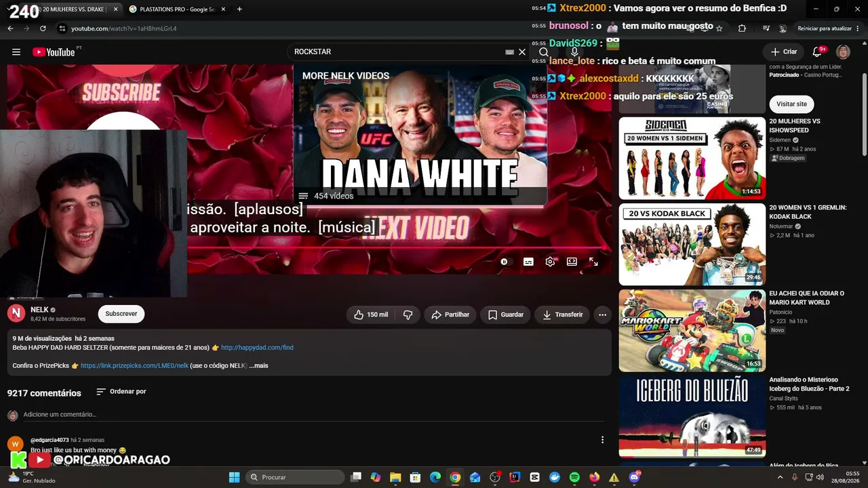This screenshot has width=868, height=488.
Task: Clear the ROCKSTAR search text
Action: coord(522,52)
